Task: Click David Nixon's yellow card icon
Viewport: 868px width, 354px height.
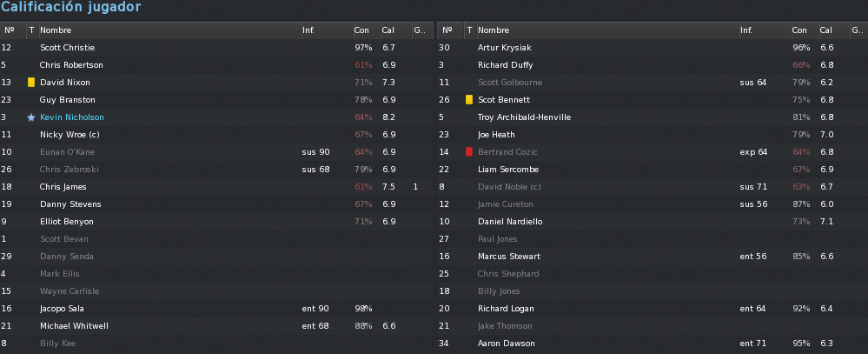Action: [31, 82]
